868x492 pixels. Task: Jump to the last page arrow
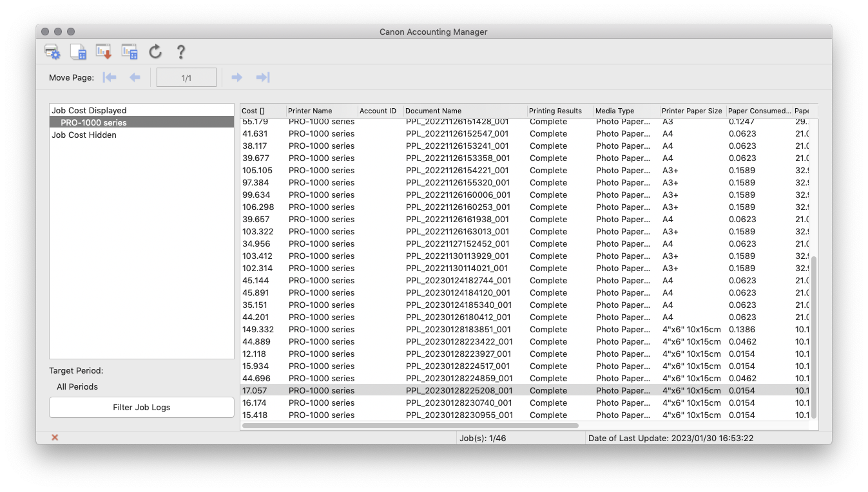(x=262, y=77)
